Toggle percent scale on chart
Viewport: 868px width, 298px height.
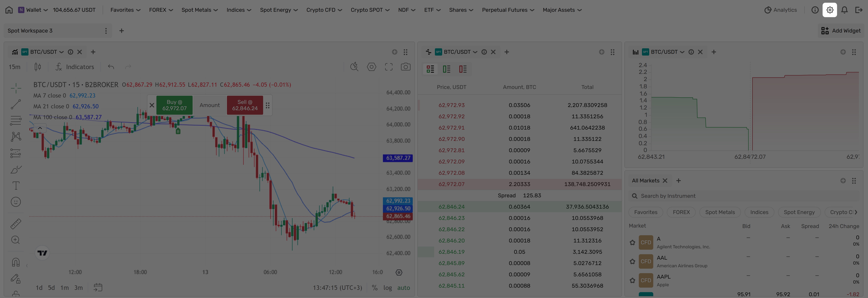(x=374, y=288)
